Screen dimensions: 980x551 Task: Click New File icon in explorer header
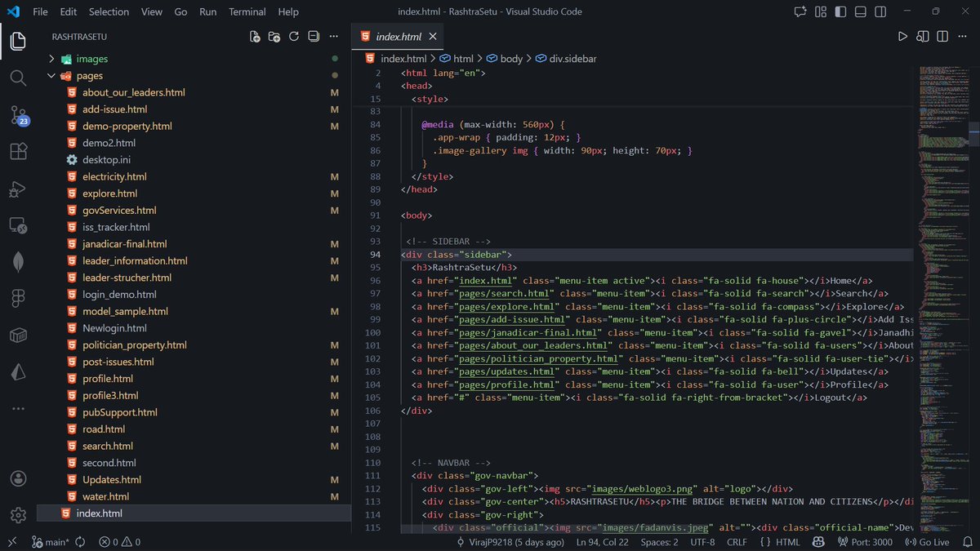[x=255, y=37]
